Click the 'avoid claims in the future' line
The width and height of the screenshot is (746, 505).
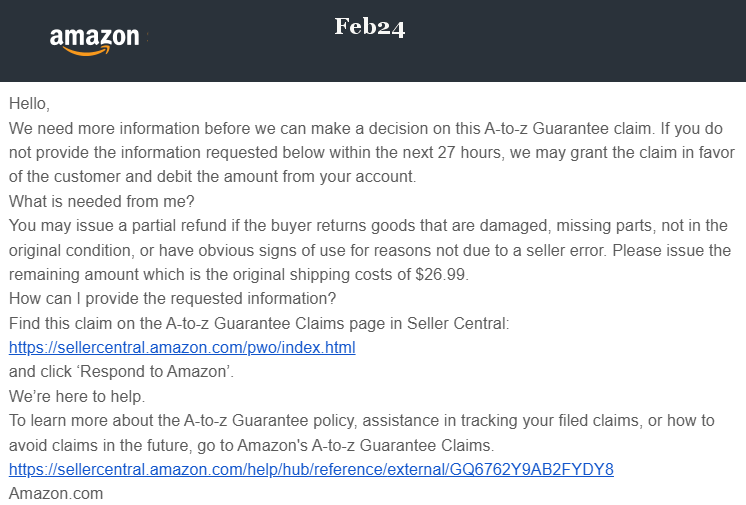tap(252, 445)
